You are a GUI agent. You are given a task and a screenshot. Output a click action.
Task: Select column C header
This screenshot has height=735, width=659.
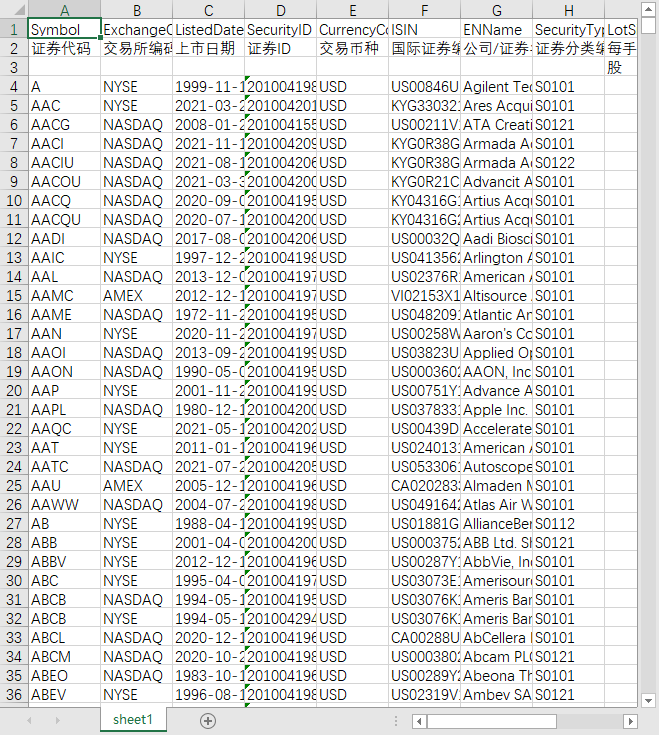pyautogui.click(x=209, y=10)
